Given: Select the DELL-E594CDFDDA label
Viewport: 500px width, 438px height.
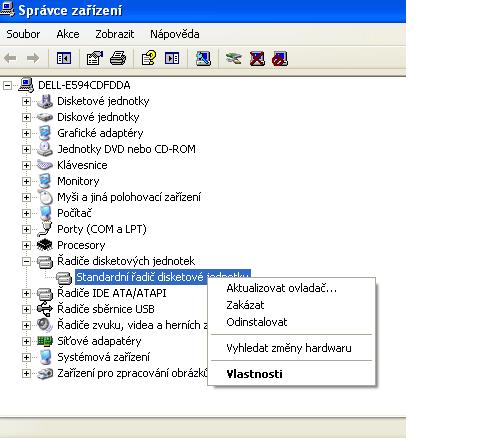Looking at the screenshot, I should (84, 85).
